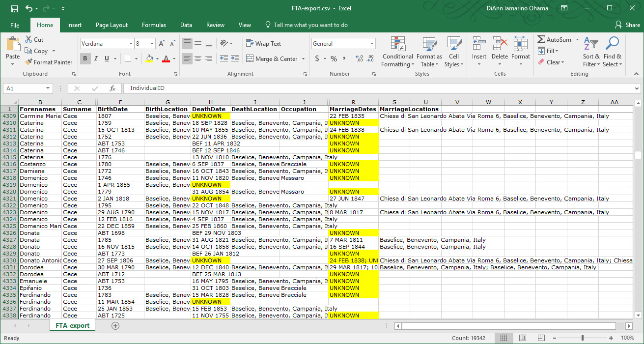
Task: Apply bold formatting to selected cell
Action: 85,58
